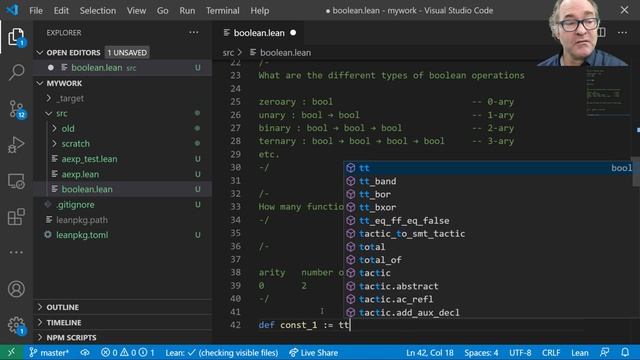
Task: Open the Explorer view in activity bar
Action: [16, 38]
